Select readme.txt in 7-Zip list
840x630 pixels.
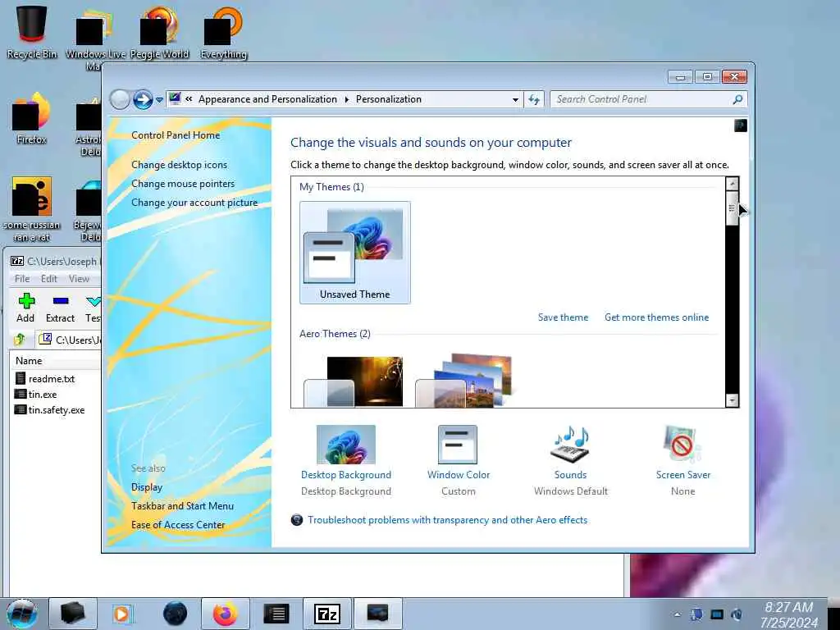pyautogui.click(x=52, y=379)
